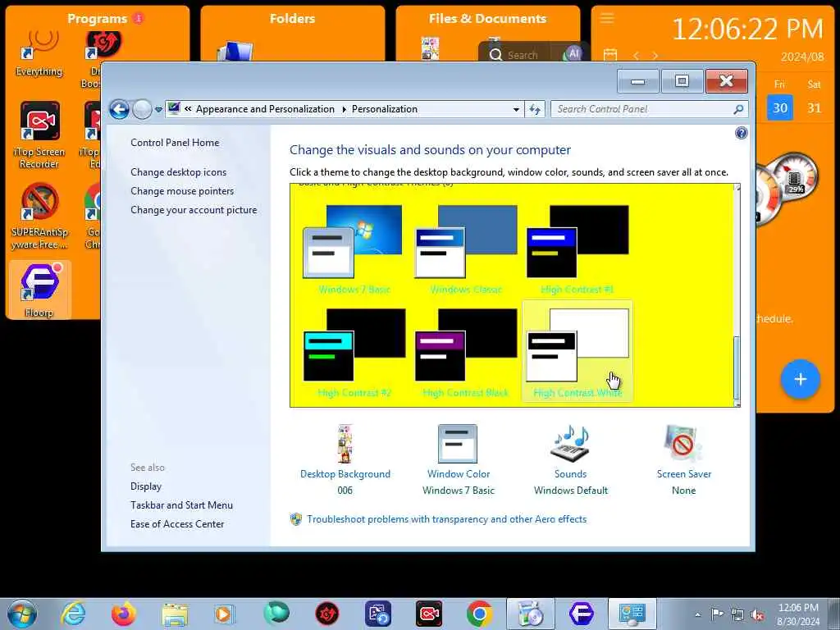Open the Floorp desktop shortcut
Image resolution: width=840 pixels, height=630 pixels.
pyautogui.click(x=39, y=290)
